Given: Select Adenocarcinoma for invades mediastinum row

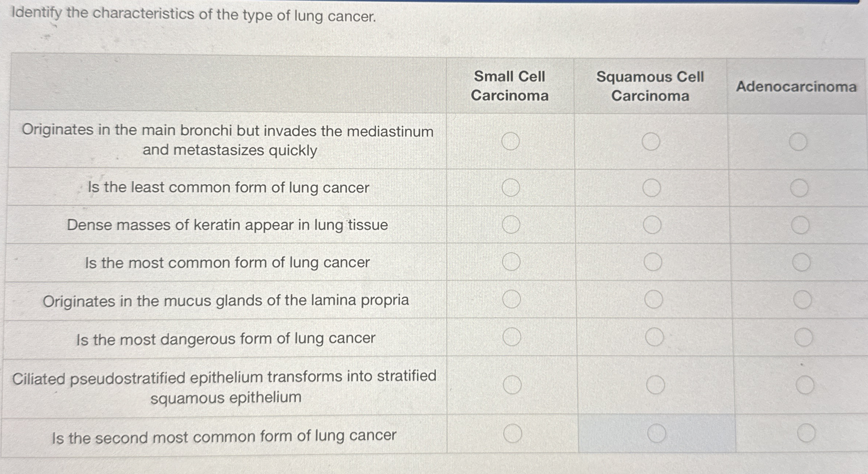Looking at the screenshot, I should coord(798,142).
